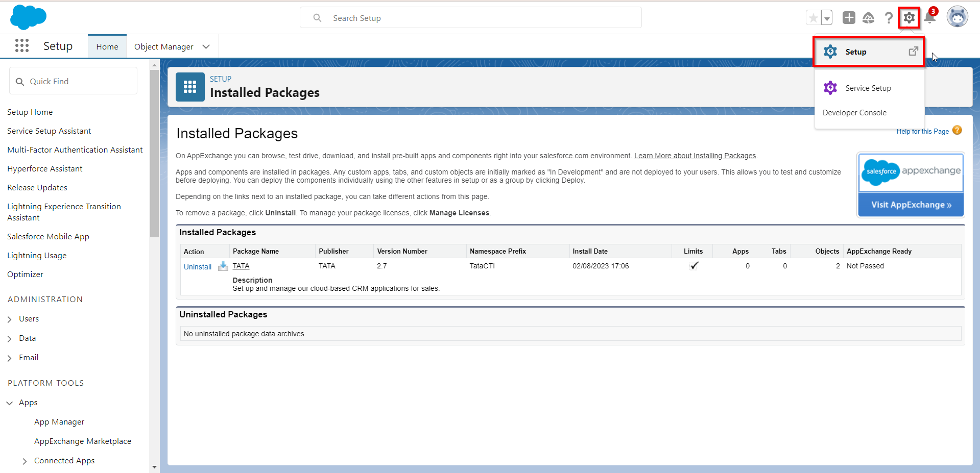The width and height of the screenshot is (980, 473).
Task: Click the Salesforce cloud logo
Action: [x=28, y=17]
